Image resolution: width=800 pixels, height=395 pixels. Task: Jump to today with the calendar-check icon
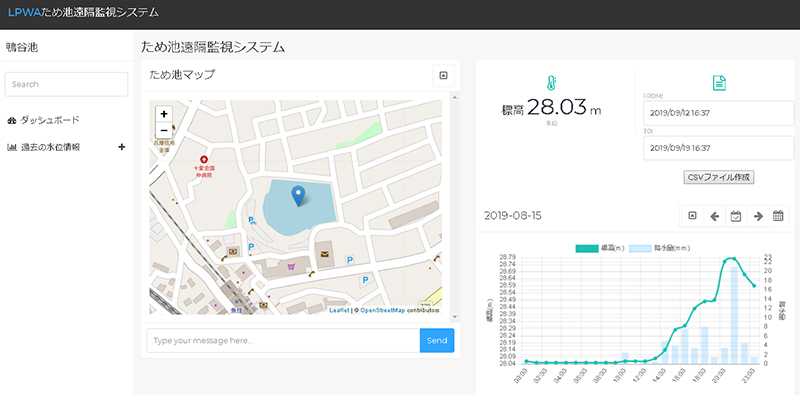coord(736,216)
